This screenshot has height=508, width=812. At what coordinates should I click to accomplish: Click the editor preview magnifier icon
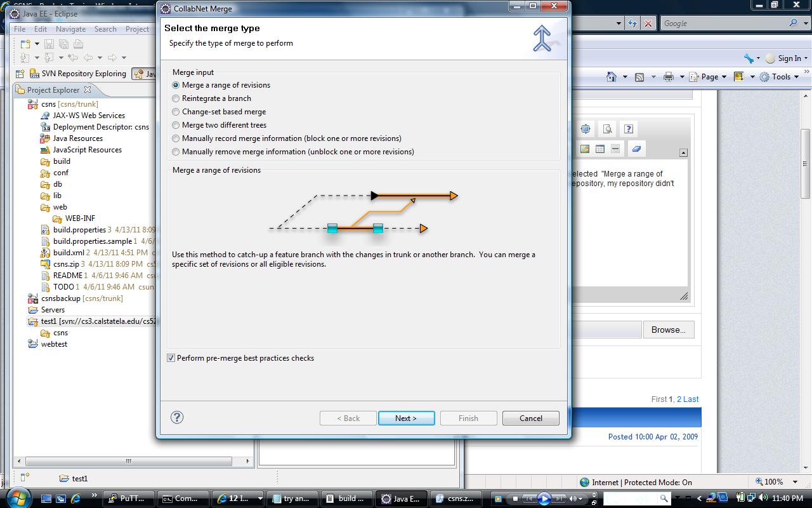coord(607,129)
